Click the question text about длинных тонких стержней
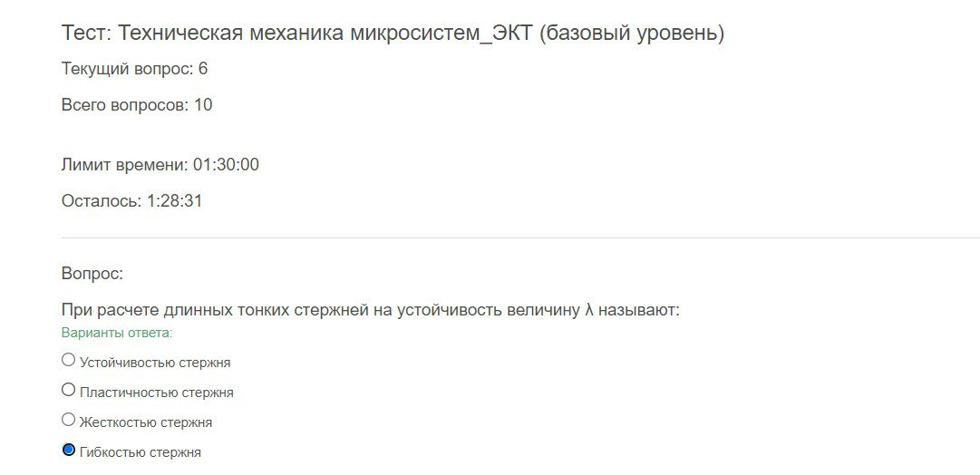980x475 pixels. 370,310
